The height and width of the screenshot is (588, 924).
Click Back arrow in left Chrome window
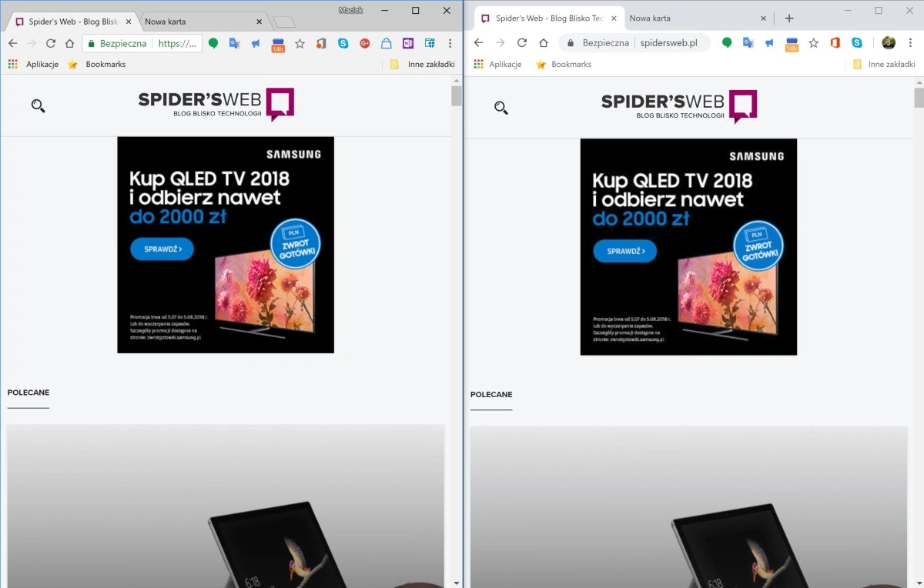(x=12, y=44)
